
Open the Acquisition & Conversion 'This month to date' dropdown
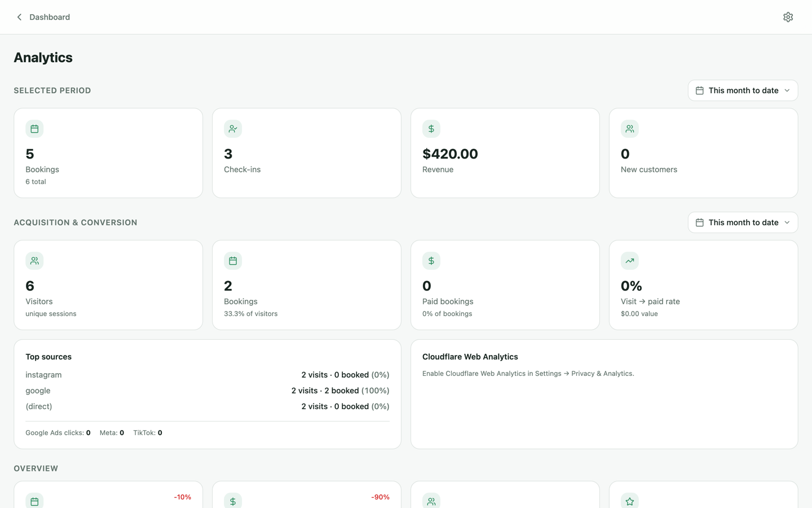click(x=743, y=222)
